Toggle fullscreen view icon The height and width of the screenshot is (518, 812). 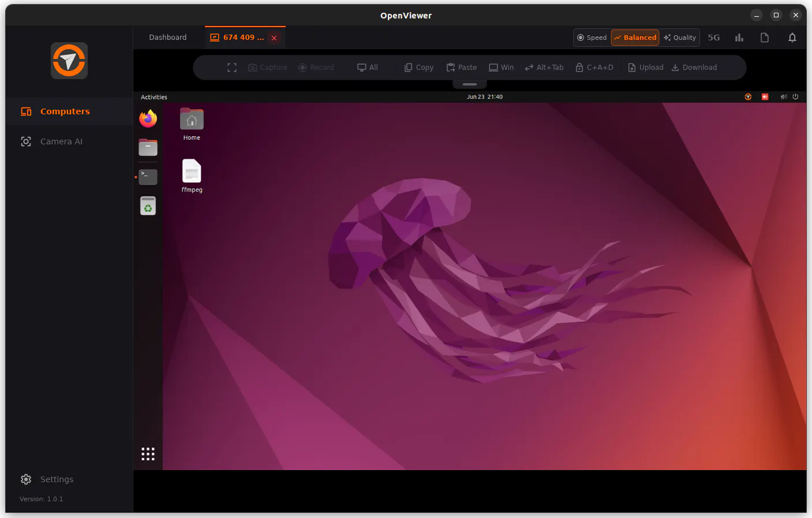232,68
